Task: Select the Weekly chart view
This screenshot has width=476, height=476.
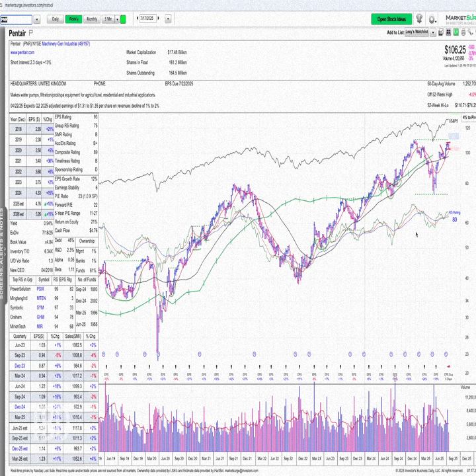Action: coord(73,19)
